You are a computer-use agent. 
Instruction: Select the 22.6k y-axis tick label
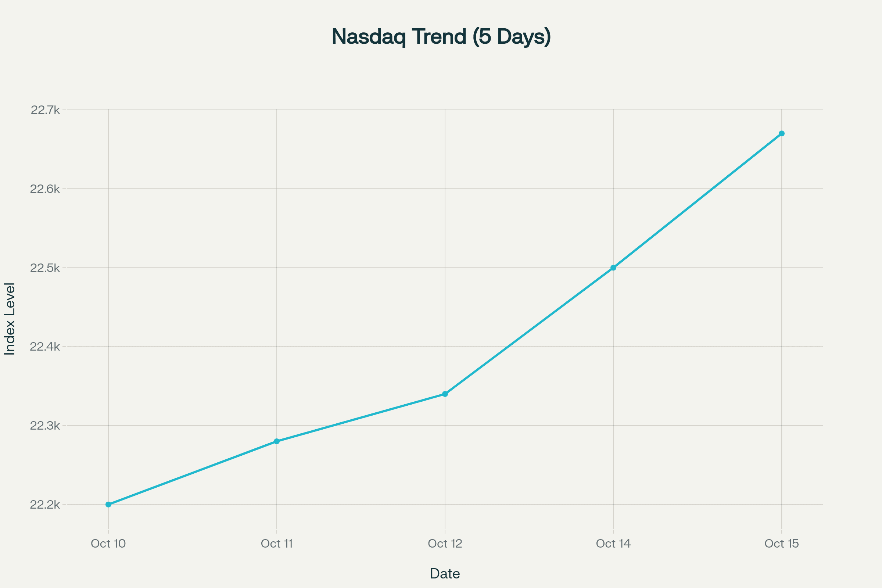click(45, 189)
